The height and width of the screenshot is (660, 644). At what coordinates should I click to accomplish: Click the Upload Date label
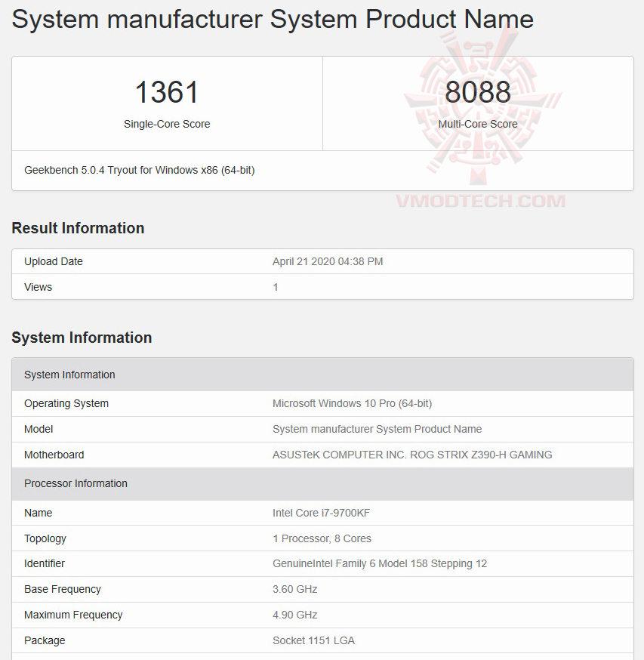coord(54,261)
